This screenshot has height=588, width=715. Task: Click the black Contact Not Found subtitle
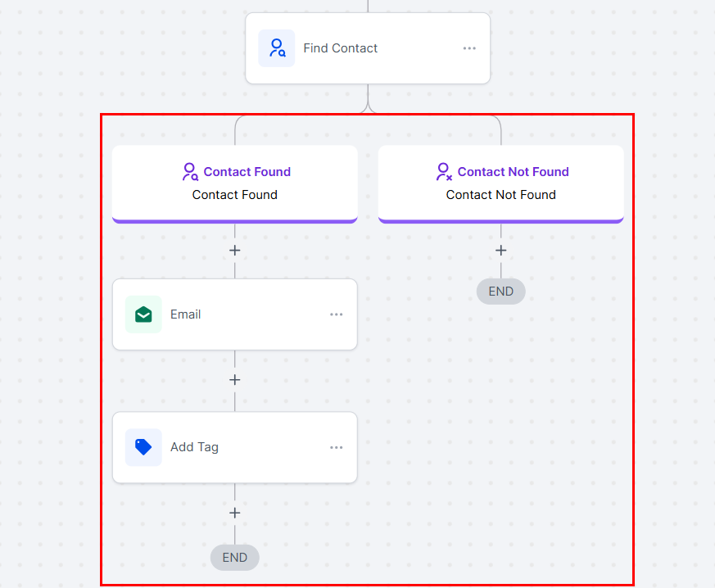coord(501,195)
